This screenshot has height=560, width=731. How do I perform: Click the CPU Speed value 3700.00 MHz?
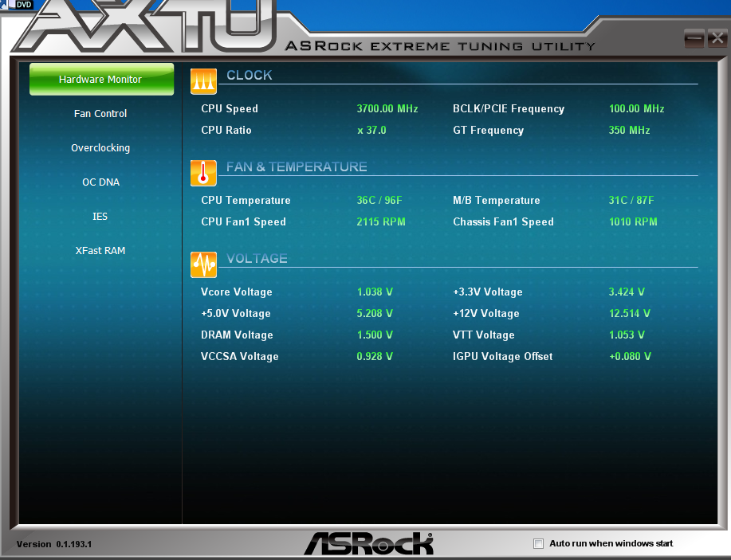click(x=387, y=108)
